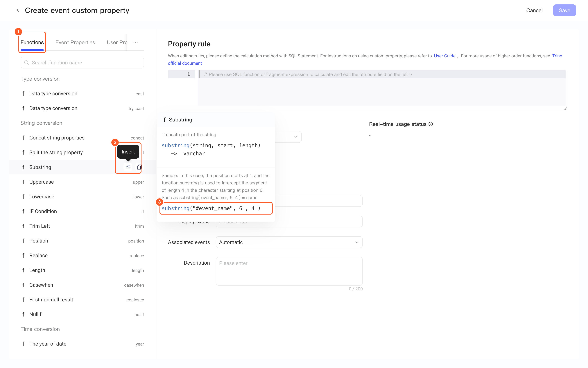Select the Position function
The width and height of the screenshot is (588, 368).
[x=82, y=241]
